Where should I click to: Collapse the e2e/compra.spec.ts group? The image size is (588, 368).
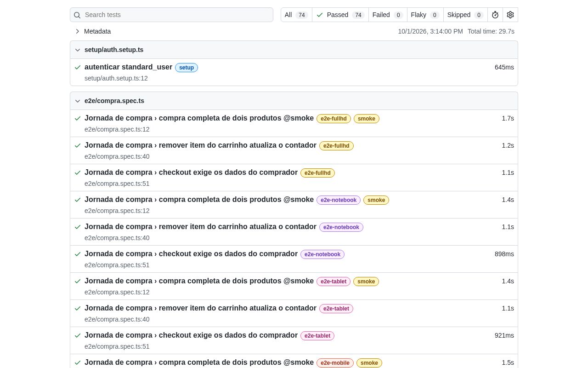[294, 101]
